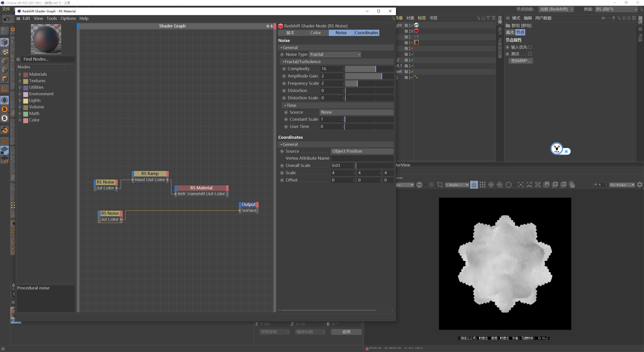Click the 密码保护 button
This screenshot has height=352, width=644.
coord(521,61)
